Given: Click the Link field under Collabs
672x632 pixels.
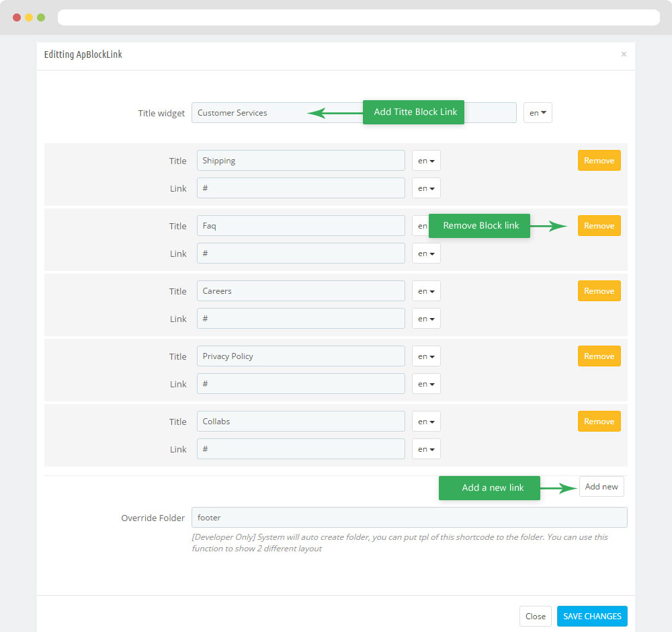Looking at the screenshot, I should coord(301,448).
